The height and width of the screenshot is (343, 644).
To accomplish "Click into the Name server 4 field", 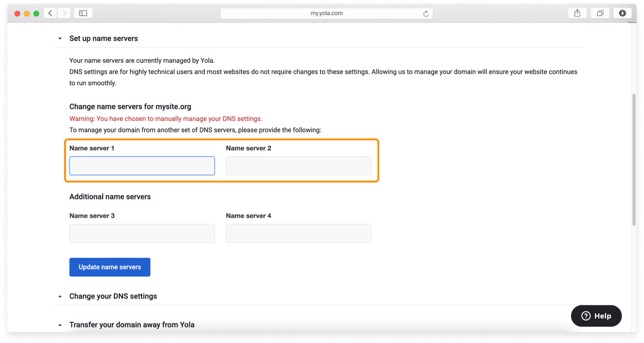I will click(x=298, y=233).
